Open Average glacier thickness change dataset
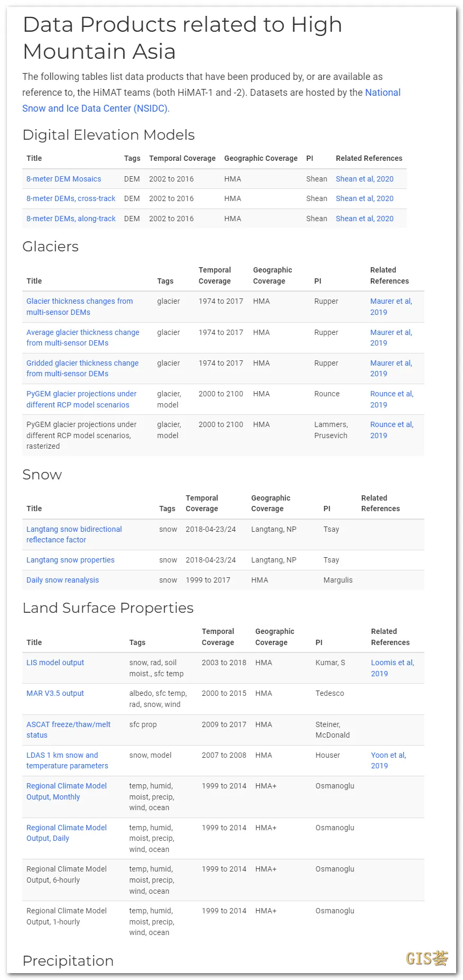This screenshot has width=463, height=980. pos(83,338)
